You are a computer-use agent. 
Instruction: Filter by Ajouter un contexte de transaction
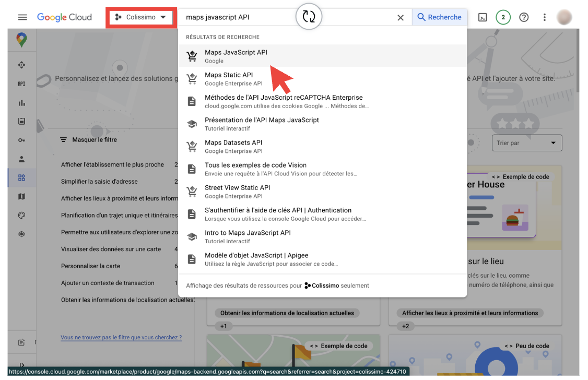point(108,282)
